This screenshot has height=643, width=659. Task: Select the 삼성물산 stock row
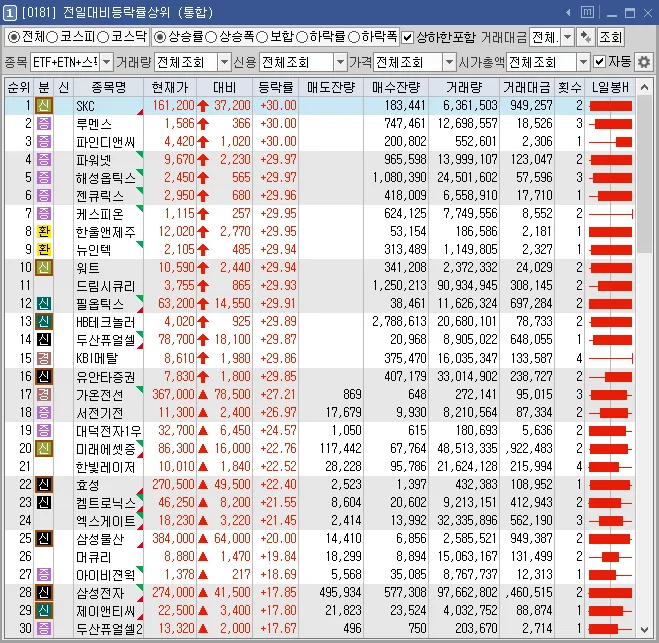click(x=320, y=539)
